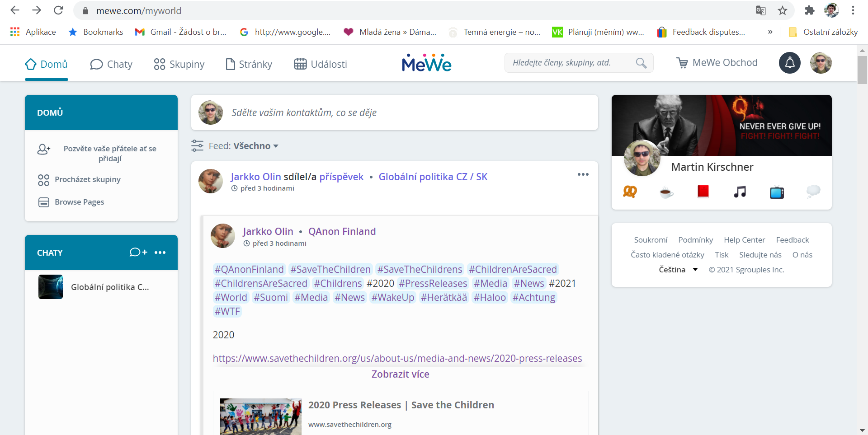
Task: Open Chrome three-dot menu
Action: (x=853, y=10)
